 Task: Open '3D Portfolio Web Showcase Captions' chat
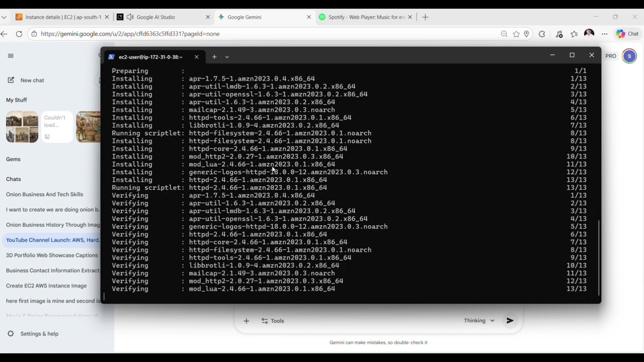point(52,255)
